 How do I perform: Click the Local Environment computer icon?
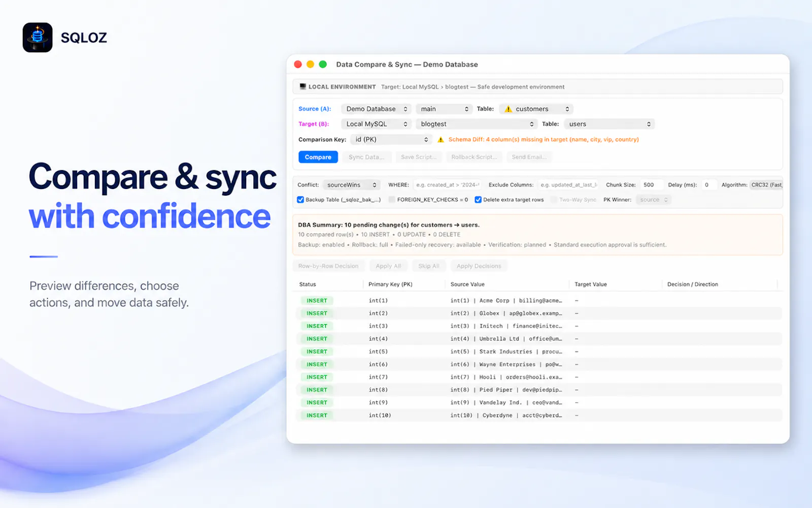click(x=302, y=87)
